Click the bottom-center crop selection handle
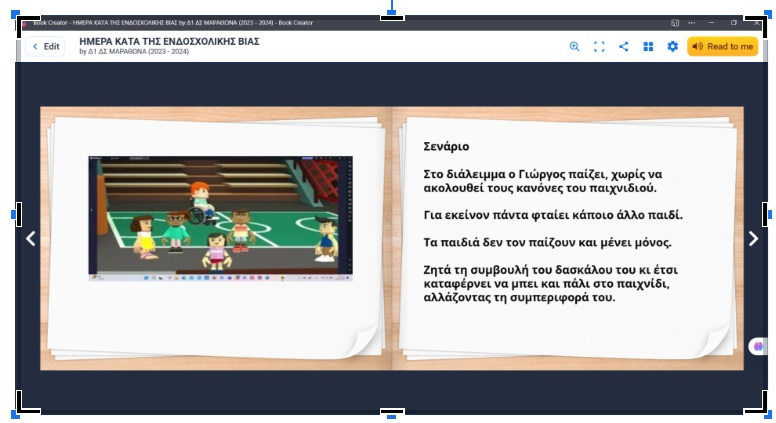Viewport: 776px width, 423px height. pos(392,412)
